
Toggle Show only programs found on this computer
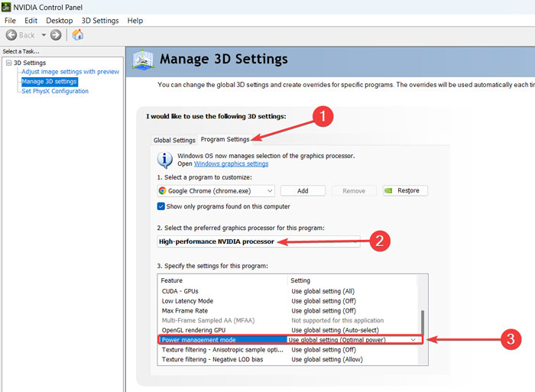click(161, 206)
